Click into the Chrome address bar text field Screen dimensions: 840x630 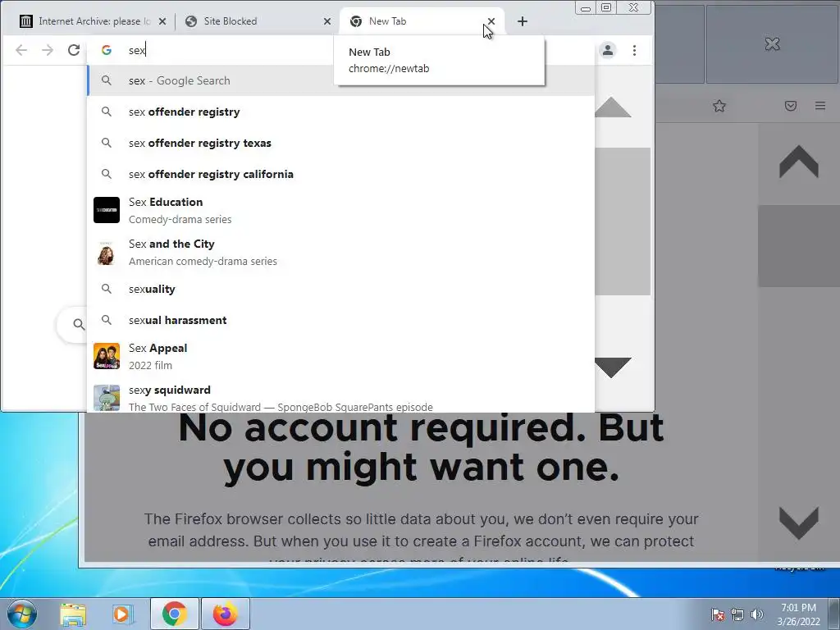(x=231, y=50)
